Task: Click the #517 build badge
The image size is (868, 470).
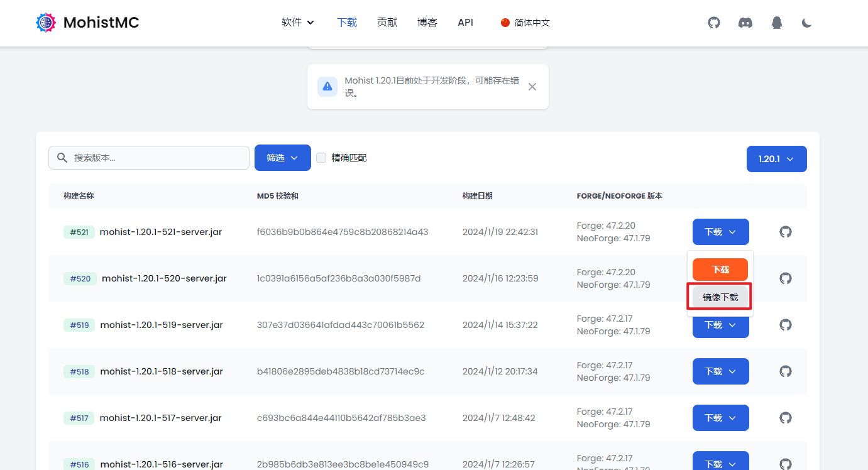Action: pos(79,418)
